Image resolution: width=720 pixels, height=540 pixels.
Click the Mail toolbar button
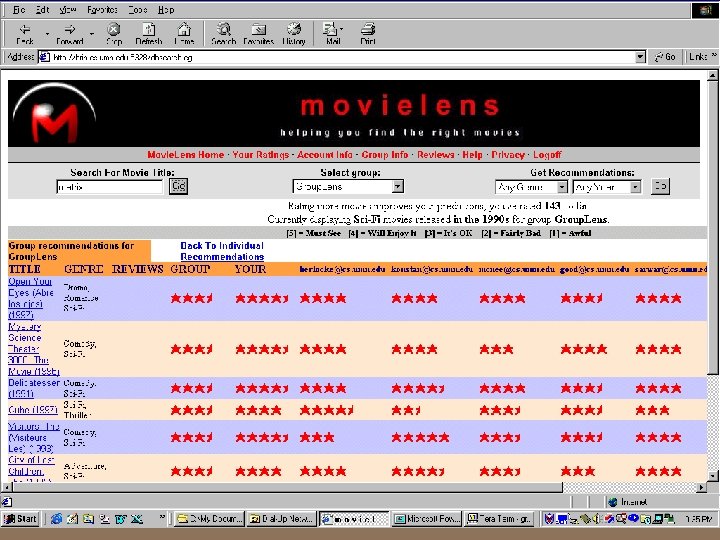[x=333, y=34]
